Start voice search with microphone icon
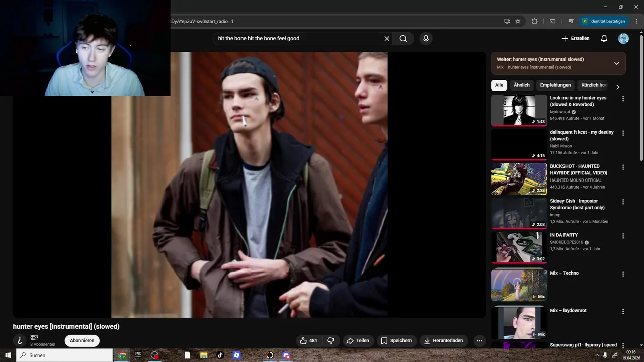Image resolution: width=644 pixels, height=362 pixels. click(x=426, y=39)
